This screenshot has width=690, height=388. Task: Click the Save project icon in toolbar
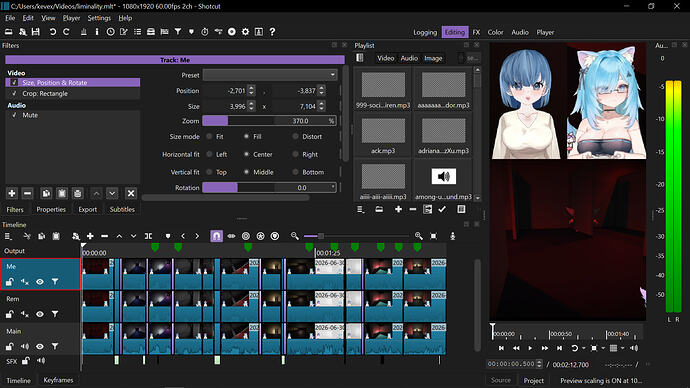[x=36, y=32]
